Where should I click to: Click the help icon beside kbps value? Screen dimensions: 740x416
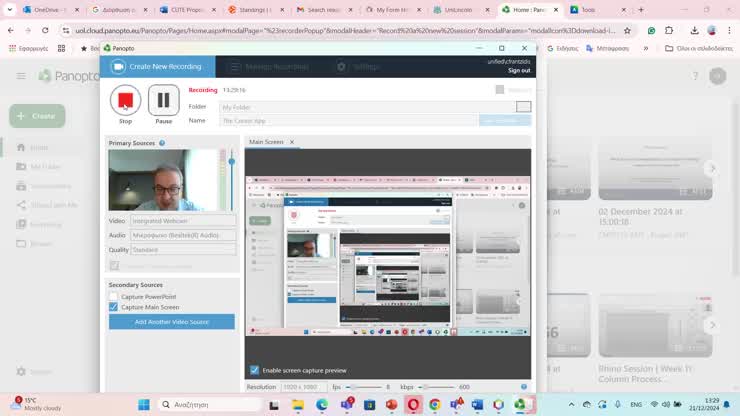[524, 387]
